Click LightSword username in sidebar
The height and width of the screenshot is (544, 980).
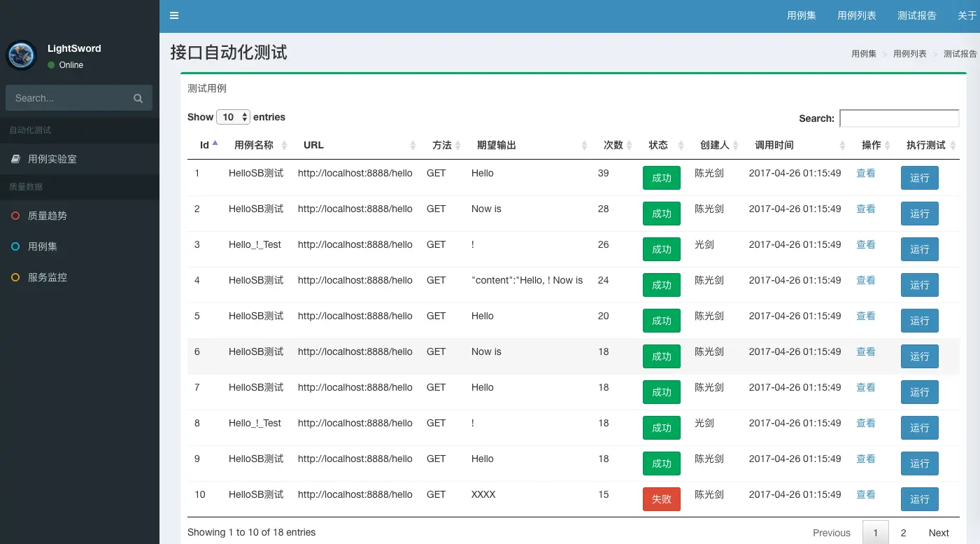coord(74,48)
